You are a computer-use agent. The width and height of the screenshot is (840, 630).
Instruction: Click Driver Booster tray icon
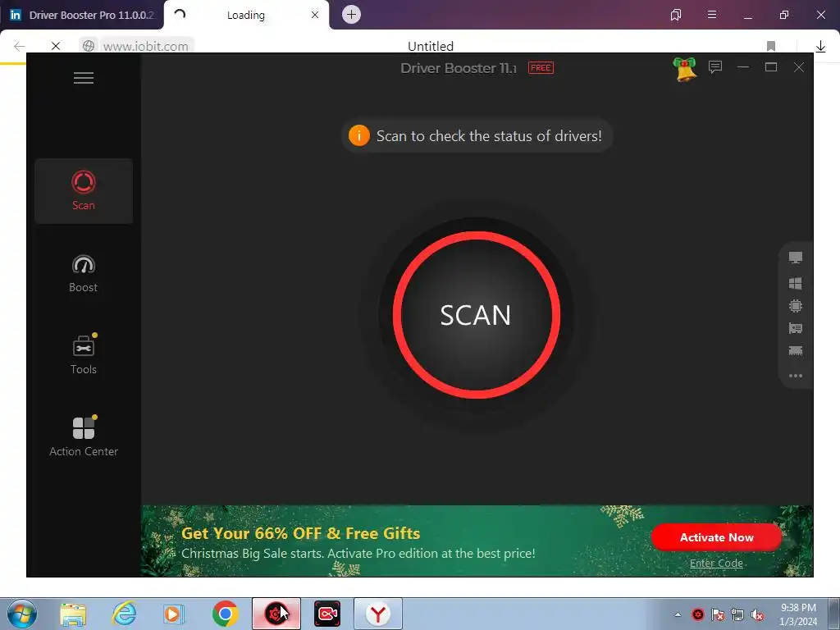point(697,614)
